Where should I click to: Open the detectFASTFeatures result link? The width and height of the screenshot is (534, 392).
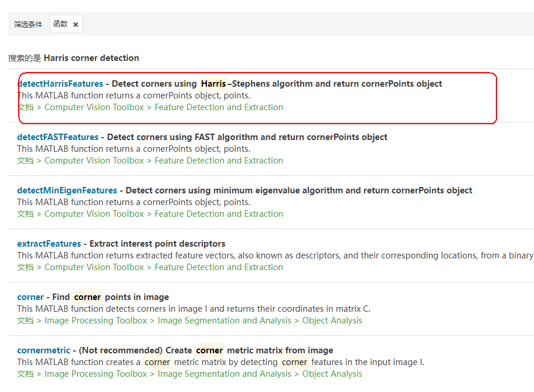coord(57,137)
